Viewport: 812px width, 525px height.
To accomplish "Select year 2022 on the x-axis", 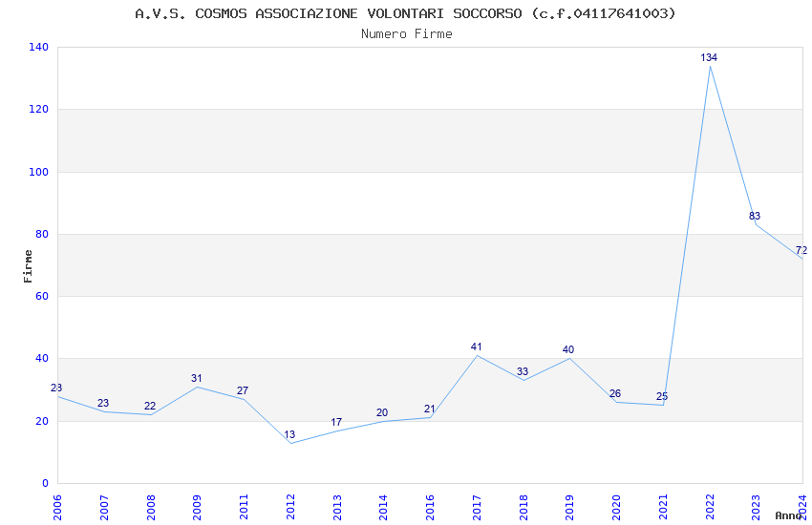I will click(710, 507).
